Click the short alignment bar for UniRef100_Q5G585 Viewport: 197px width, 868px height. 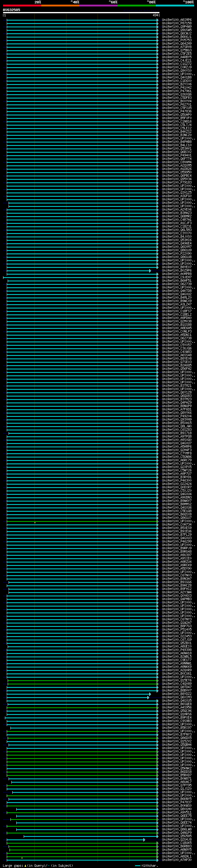coord(90,836)
